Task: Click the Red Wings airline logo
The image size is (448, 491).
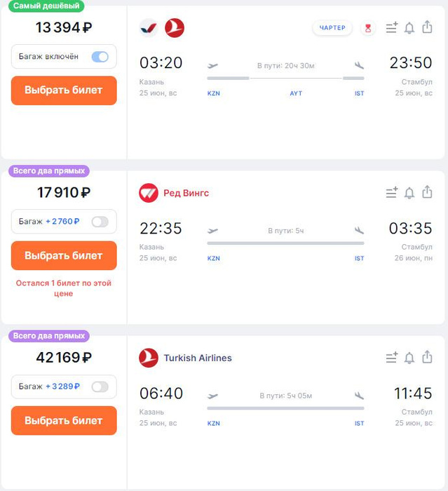Action: pos(149,193)
